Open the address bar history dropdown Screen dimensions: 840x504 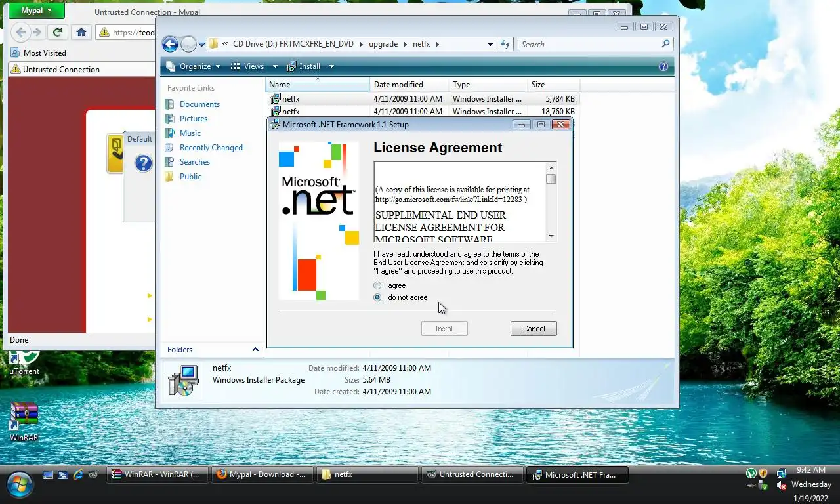(x=490, y=45)
